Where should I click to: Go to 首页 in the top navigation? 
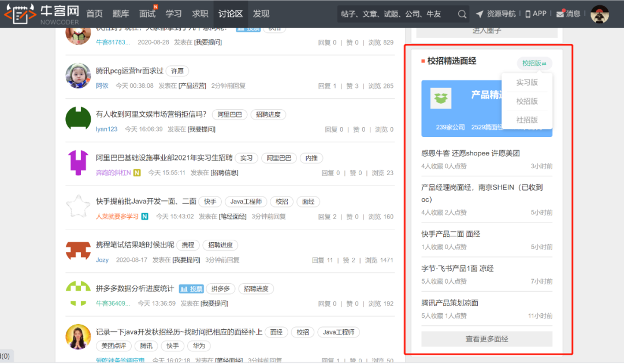coord(94,14)
